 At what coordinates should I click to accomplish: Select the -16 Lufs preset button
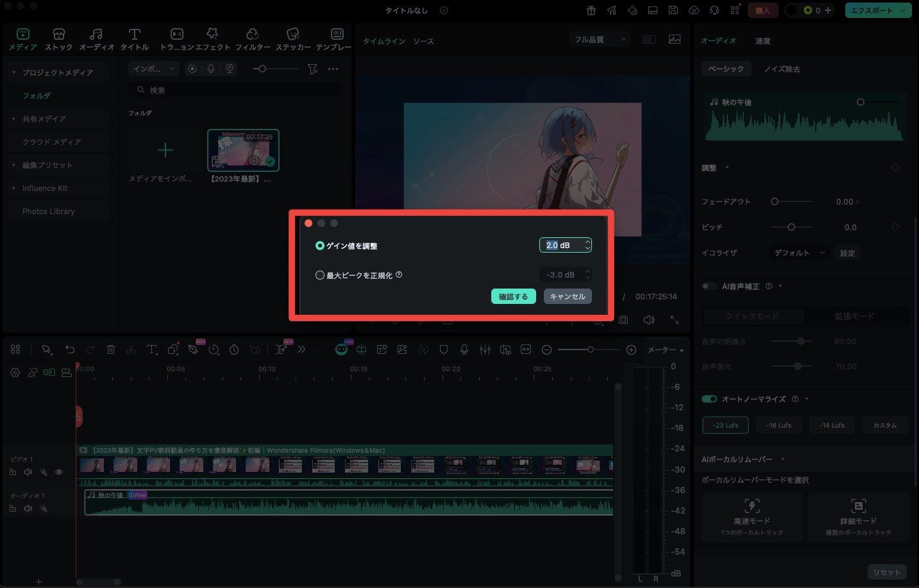tap(779, 425)
